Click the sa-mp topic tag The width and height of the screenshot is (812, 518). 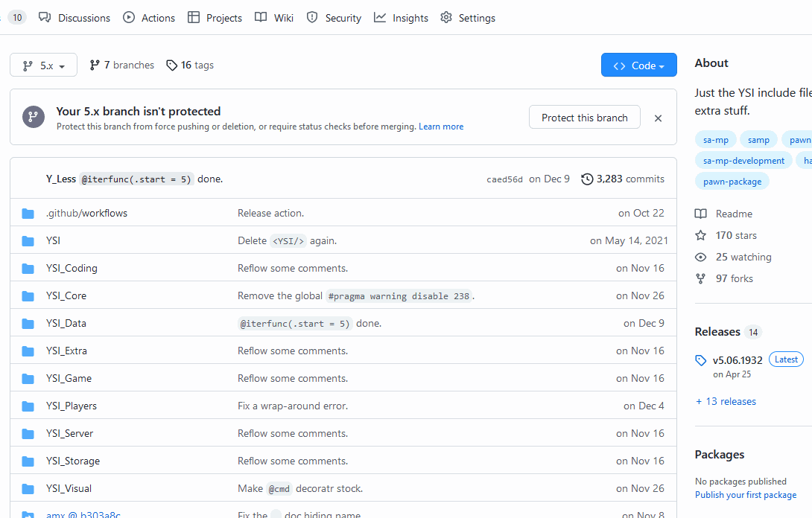tap(716, 140)
